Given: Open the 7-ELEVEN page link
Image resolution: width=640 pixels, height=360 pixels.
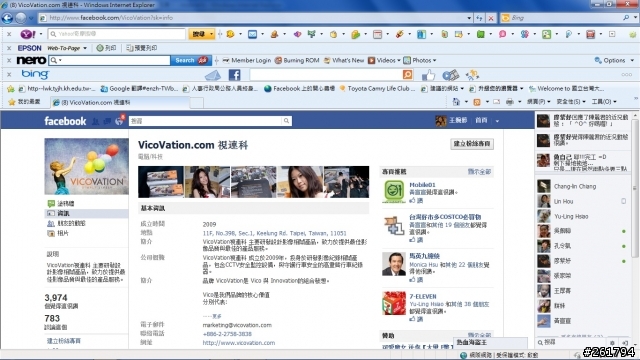Looking at the screenshot, I should tap(423, 296).
